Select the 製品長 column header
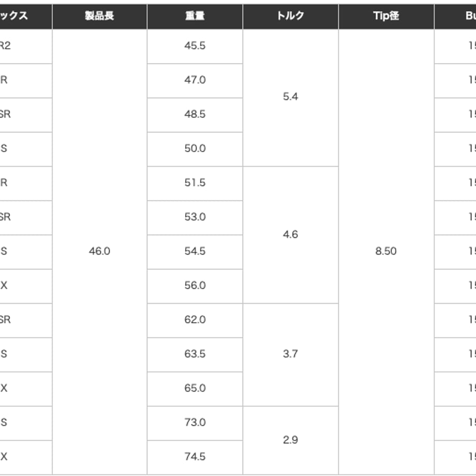Image resolution: width=476 pixels, height=476 pixels. click(x=99, y=17)
